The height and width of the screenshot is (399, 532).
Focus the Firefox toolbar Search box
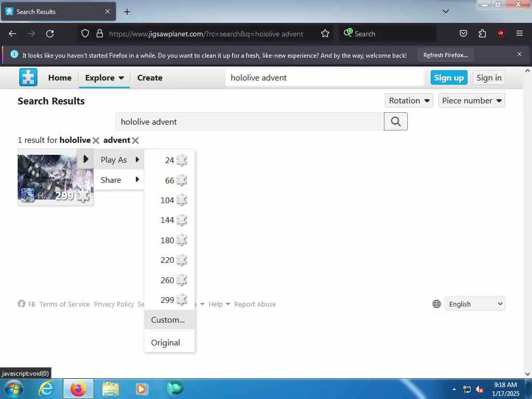click(x=388, y=34)
